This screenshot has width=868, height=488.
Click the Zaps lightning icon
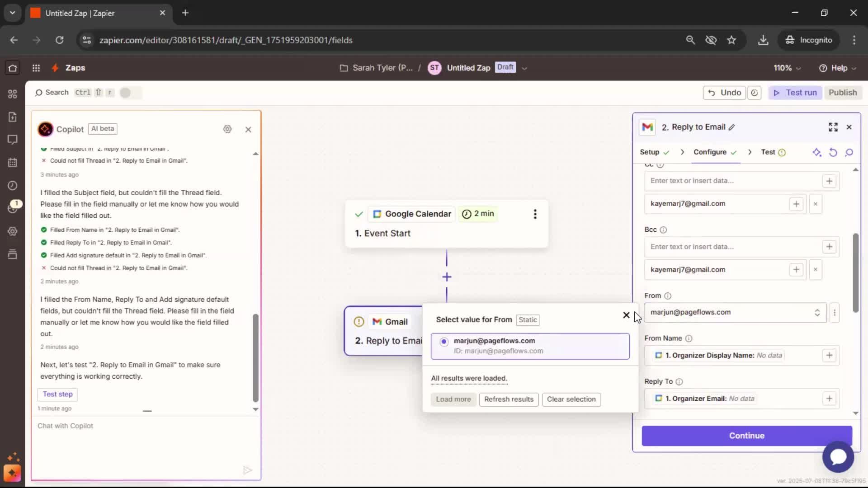pos(55,68)
